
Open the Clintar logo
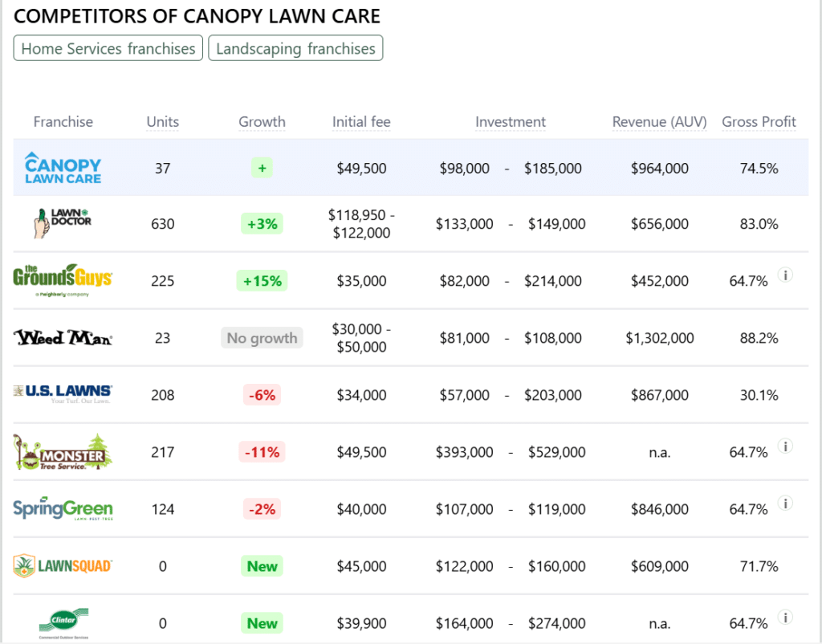coord(63,623)
